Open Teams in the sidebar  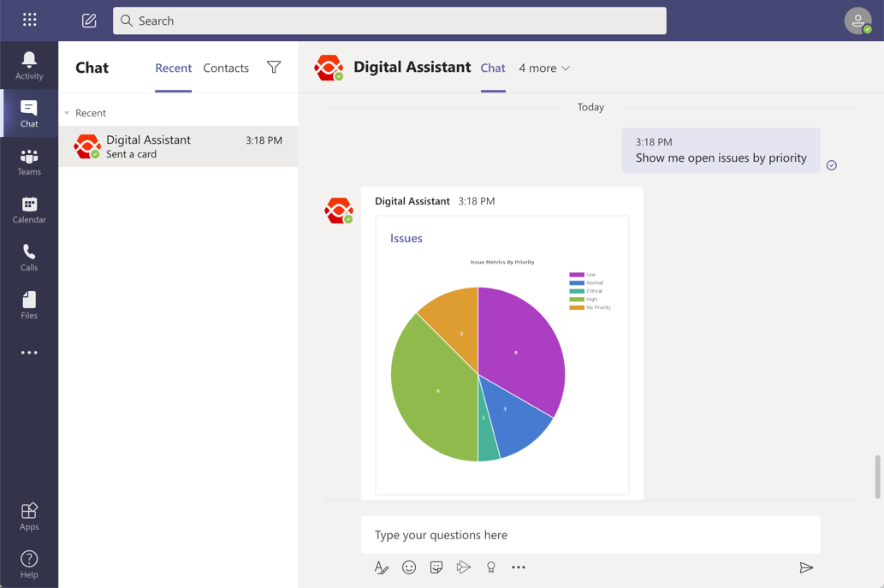point(29,162)
